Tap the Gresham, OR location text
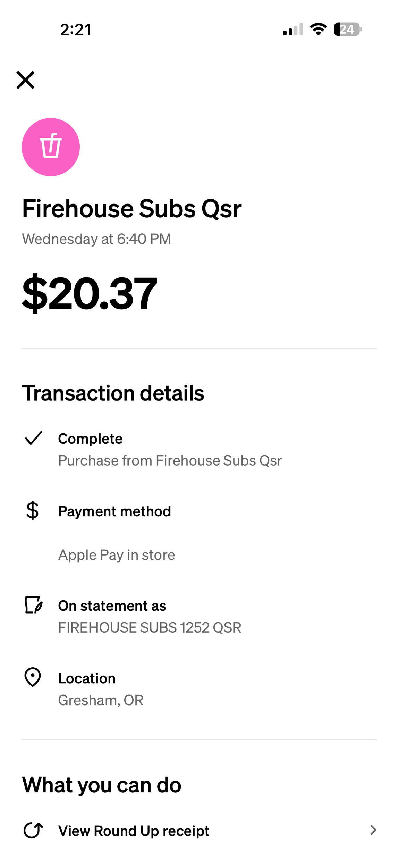Image resolution: width=399 pixels, height=868 pixels. [101, 700]
